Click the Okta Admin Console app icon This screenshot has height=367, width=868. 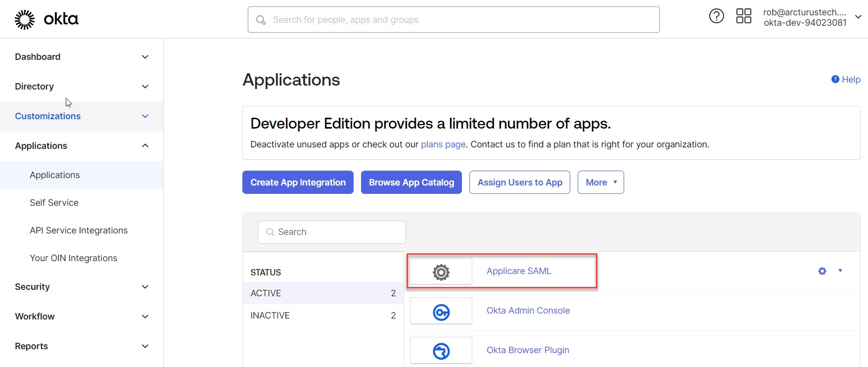click(441, 311)
